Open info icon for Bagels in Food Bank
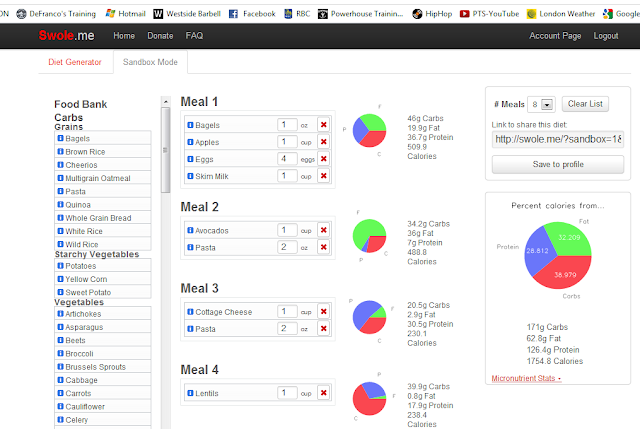Screen dimensions: 640x429 60,138
